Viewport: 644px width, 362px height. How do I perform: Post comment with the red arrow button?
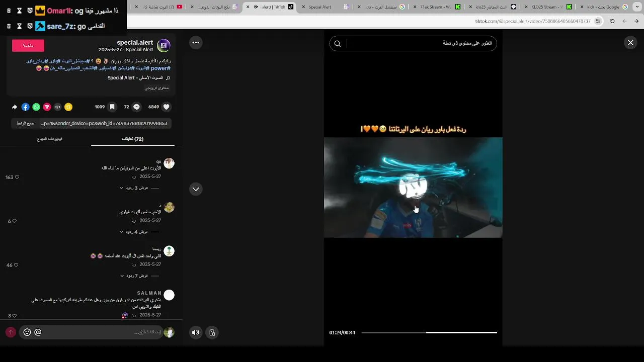pyautogui.click(x=11, y=332)
